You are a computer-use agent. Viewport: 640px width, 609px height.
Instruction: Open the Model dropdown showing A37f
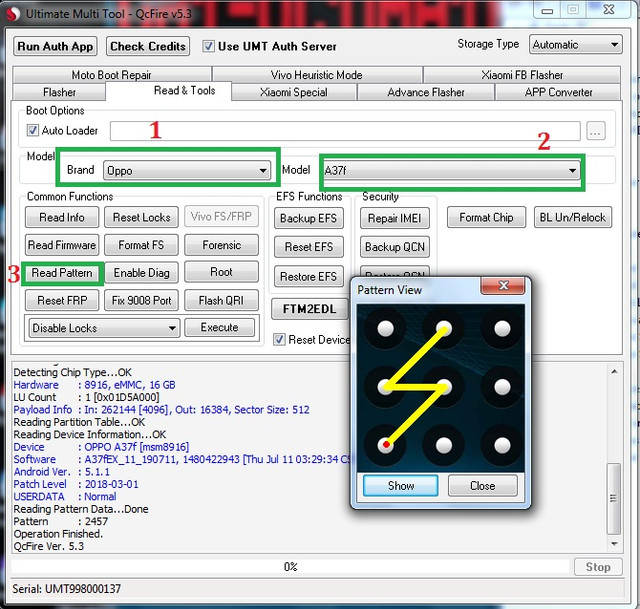(451, 170)
